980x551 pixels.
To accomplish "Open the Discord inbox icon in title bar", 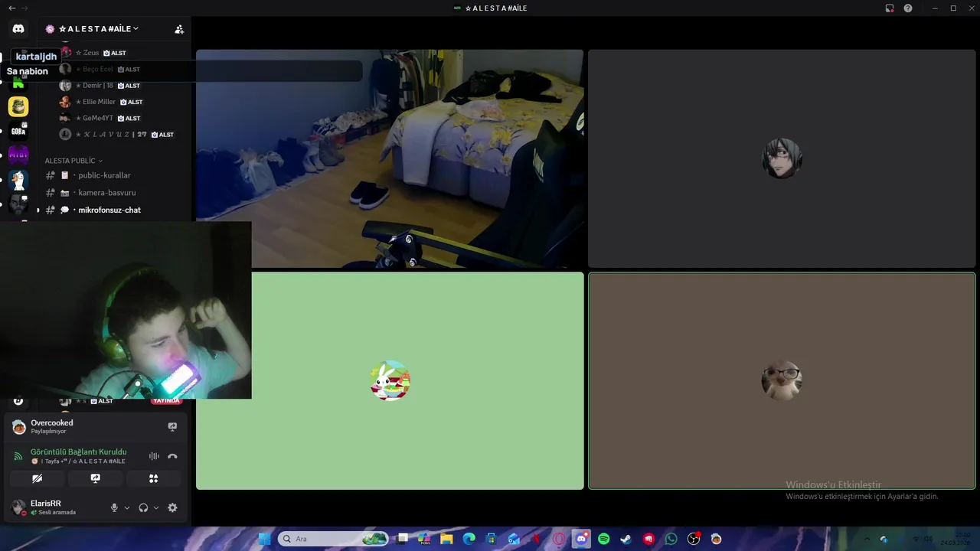I will 890,8.
